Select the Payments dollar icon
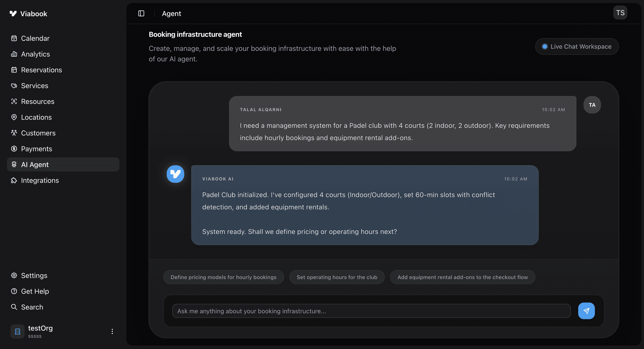 pos(14,149)
